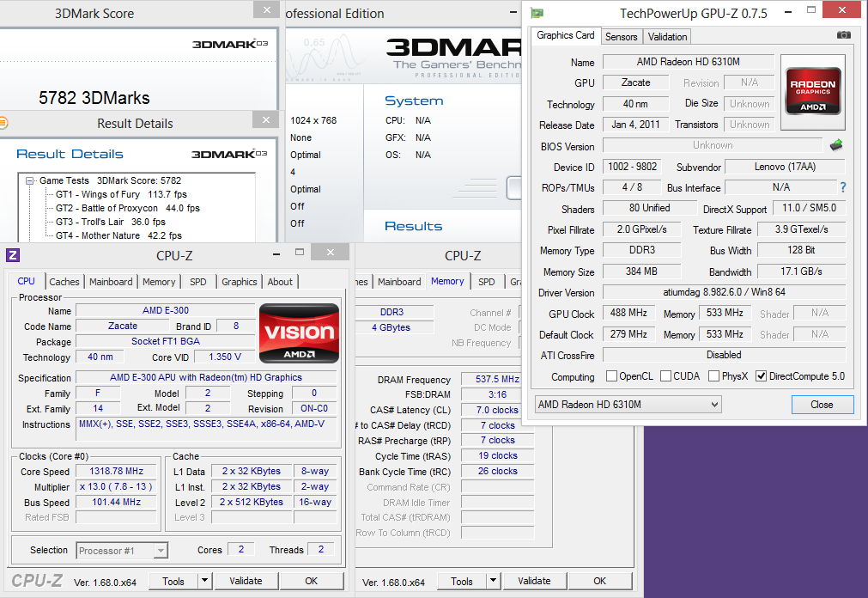Click the CPU name field AMD E-300
This screenshot has height=598, width=868.
pos(166,310)
